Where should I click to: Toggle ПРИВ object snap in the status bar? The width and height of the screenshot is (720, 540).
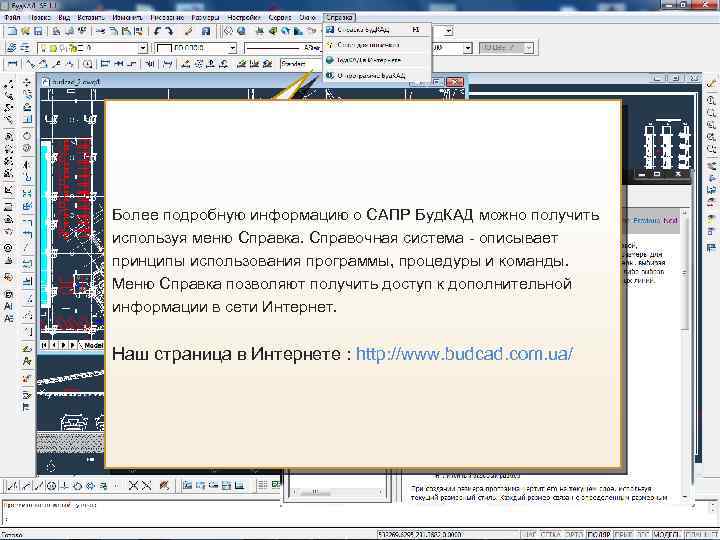[624, 534]
